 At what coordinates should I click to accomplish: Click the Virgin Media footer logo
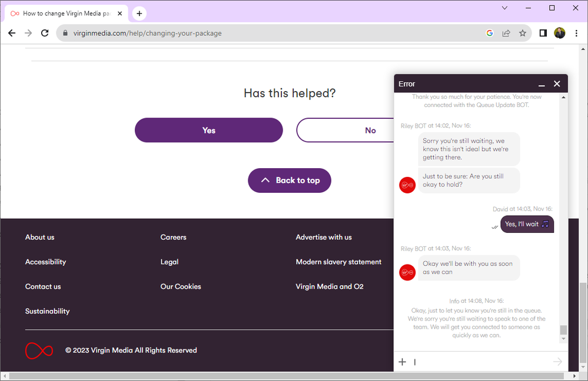point(39,350)
